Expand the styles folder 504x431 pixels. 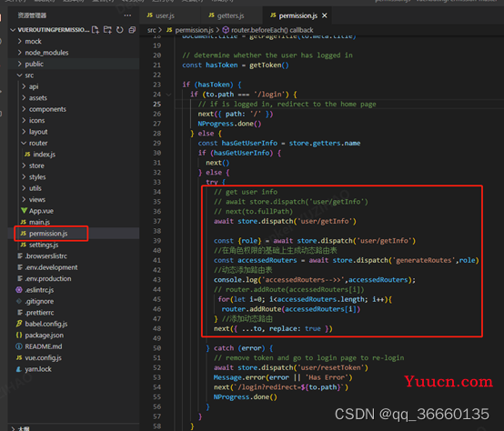click(37, 177)
